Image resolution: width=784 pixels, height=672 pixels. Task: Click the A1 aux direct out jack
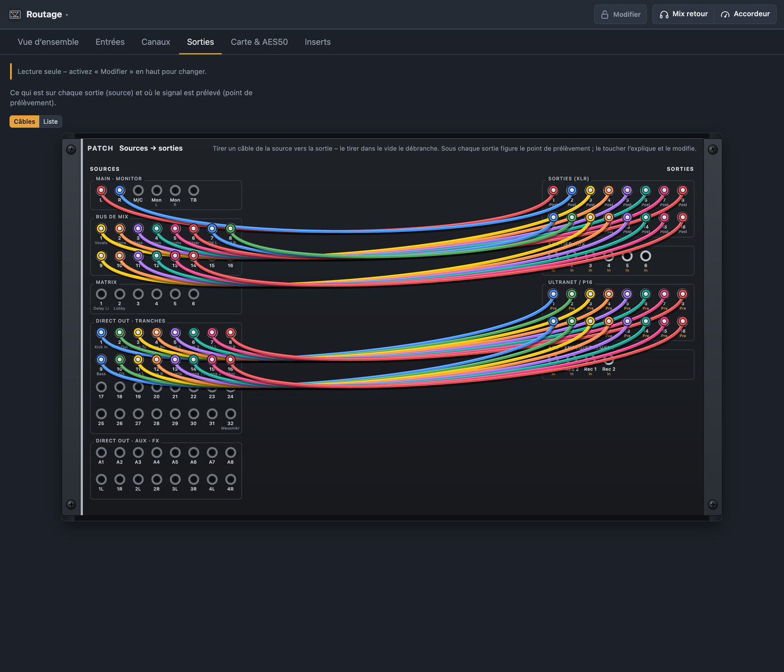coord(101,452)
